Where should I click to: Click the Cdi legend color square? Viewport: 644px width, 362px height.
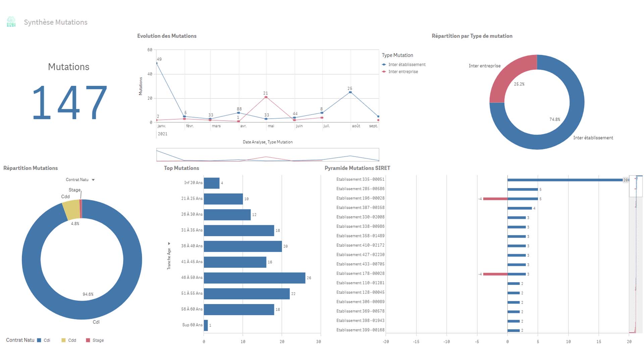[x=39, y=340]
